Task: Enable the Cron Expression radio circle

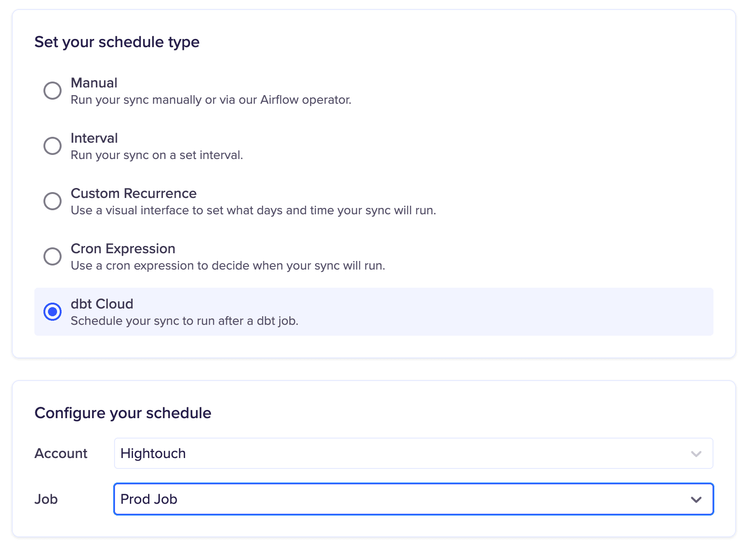Action: [53, 256]
